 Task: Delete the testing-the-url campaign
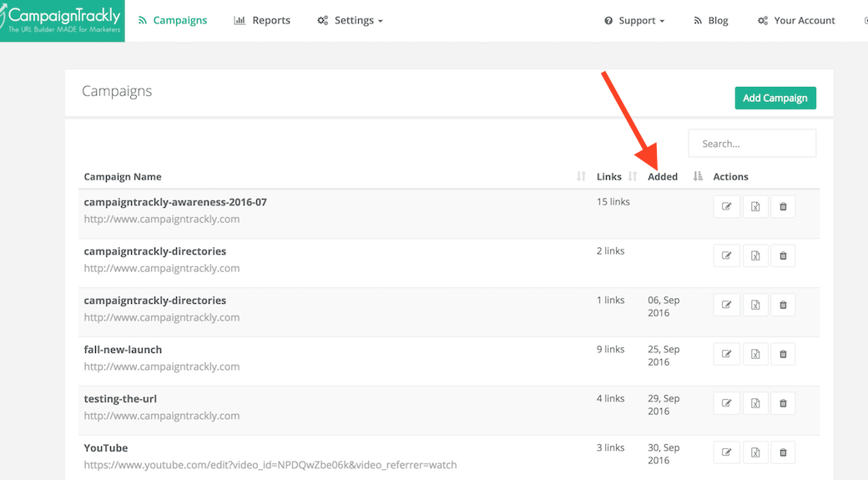point(783,404)
